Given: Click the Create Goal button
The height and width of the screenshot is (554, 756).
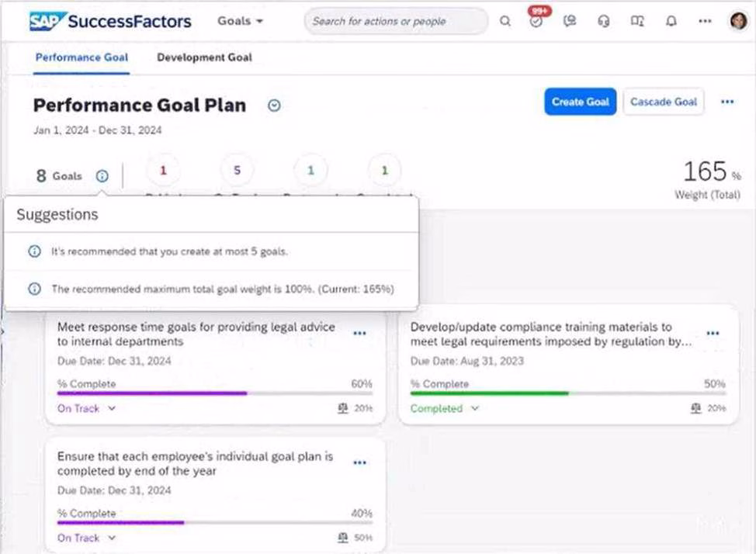Looking at the screenshot, I should coord(580,102).
